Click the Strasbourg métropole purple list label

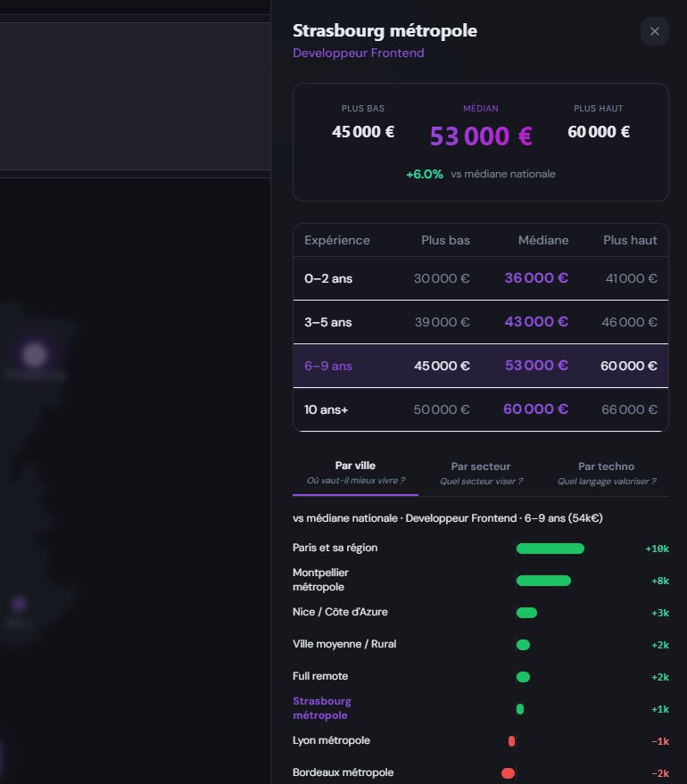(321, 708)
